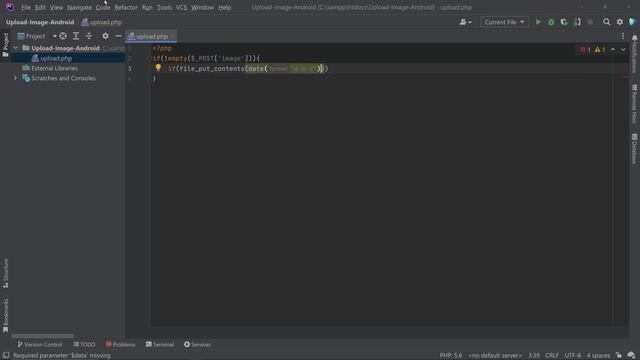Expand Scratches and Consoles node
This screenshot has height=360, width=640.
click(16, 78)
